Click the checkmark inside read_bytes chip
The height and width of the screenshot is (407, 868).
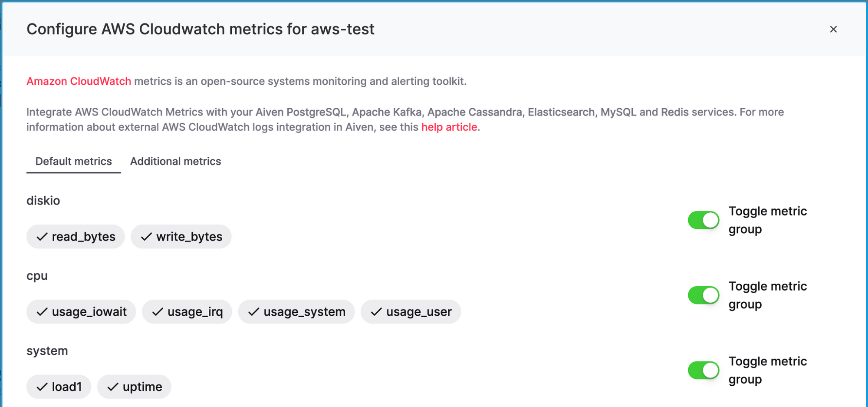(42, 237)
